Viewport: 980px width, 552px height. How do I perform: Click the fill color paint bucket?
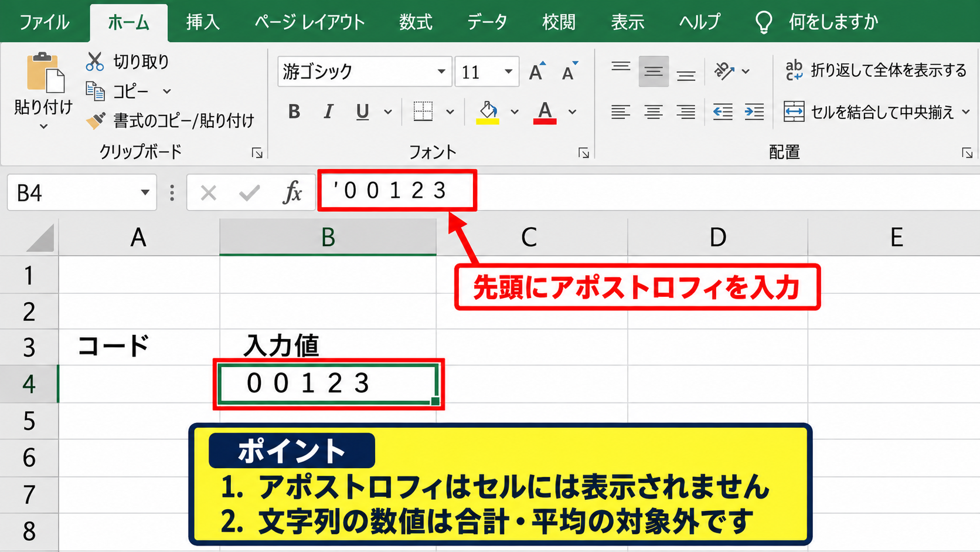tap(488, 112)
